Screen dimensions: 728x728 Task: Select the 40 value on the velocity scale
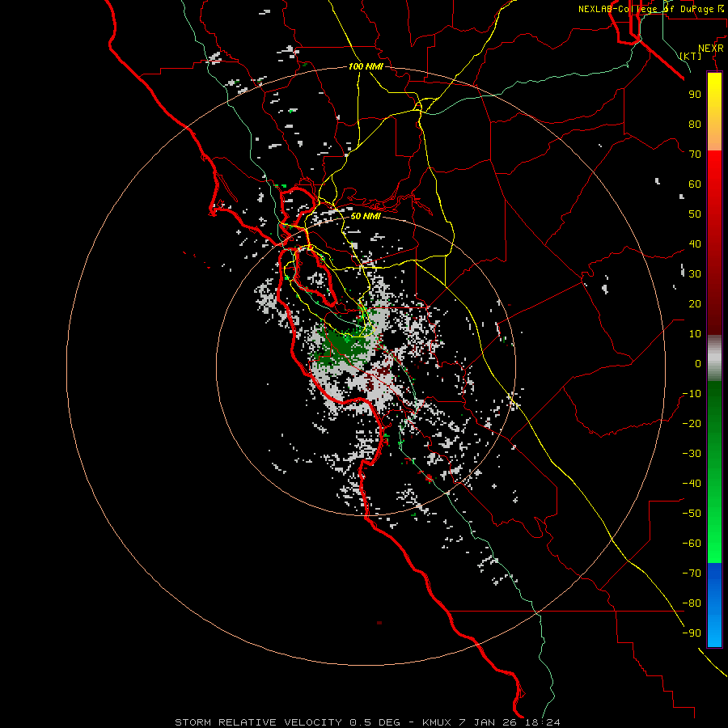(695, 243)
